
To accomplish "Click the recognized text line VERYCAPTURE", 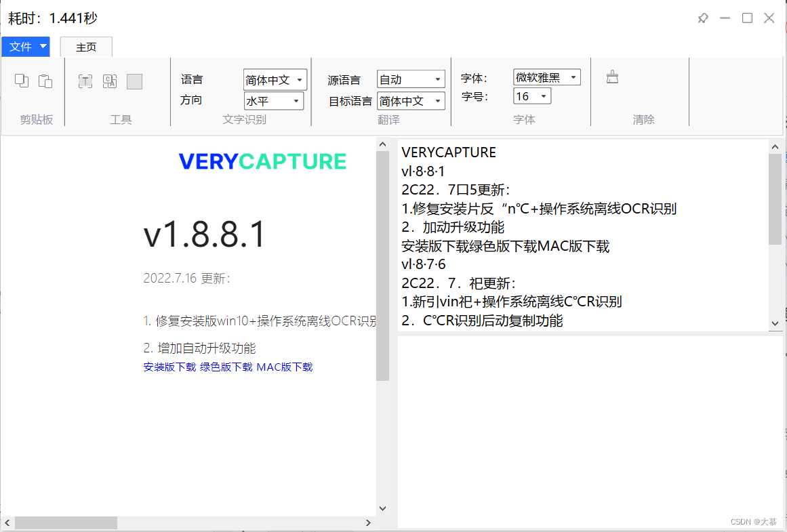I will pos(449,152).
